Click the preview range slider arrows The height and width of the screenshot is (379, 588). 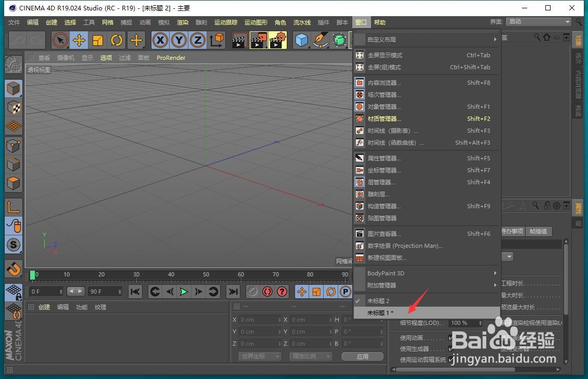click(75, 291)
